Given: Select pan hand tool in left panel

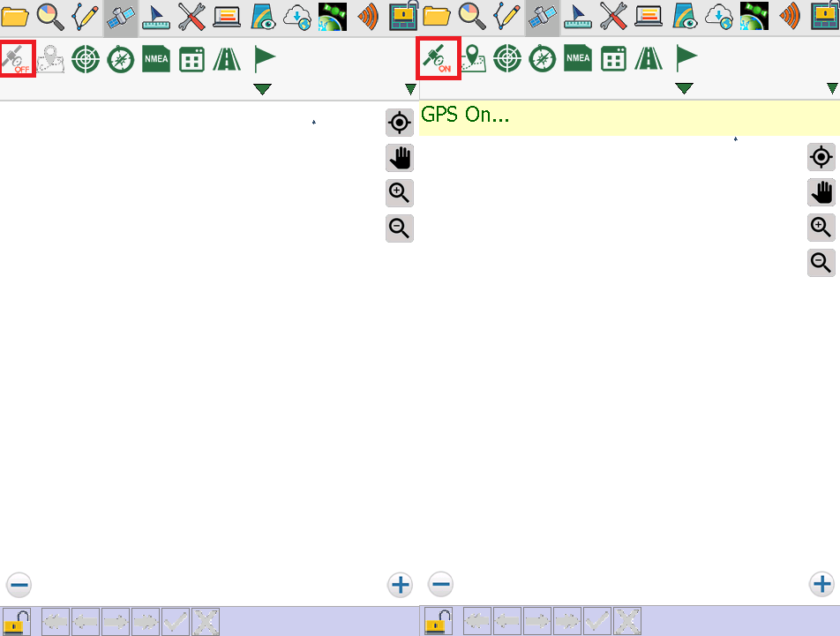Looking at the screenshot, I should pyautogui.click(x=400, y=158).
